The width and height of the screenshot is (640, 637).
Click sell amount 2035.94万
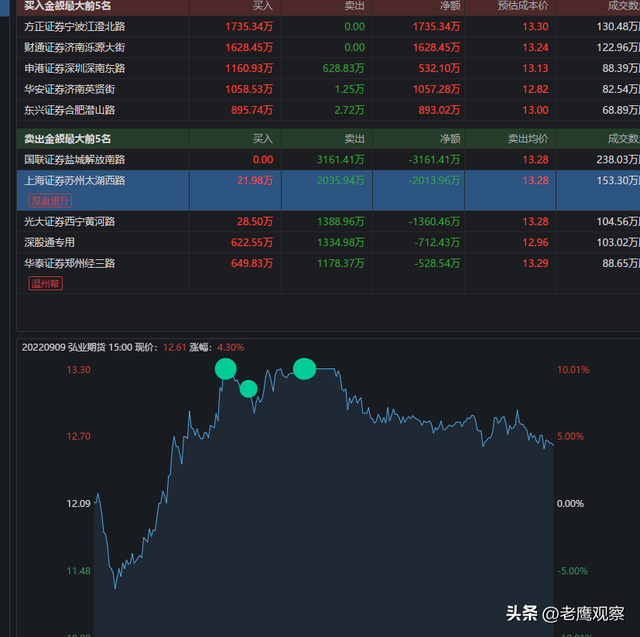341,180
